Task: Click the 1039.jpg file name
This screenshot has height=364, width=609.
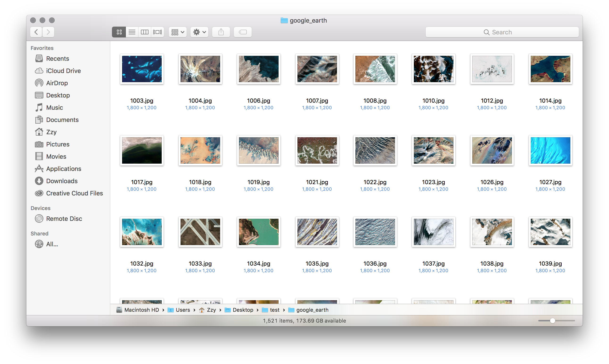Action: point(550,264)
